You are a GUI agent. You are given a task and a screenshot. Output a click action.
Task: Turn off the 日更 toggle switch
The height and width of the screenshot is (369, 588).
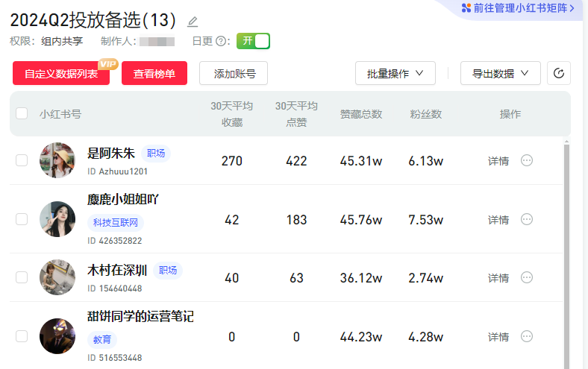point(253,41)
